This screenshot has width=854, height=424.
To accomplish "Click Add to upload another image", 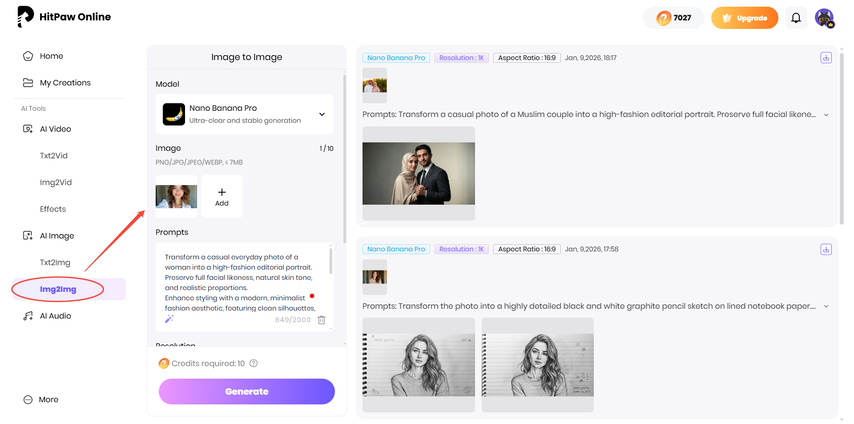I will [222, 196].
